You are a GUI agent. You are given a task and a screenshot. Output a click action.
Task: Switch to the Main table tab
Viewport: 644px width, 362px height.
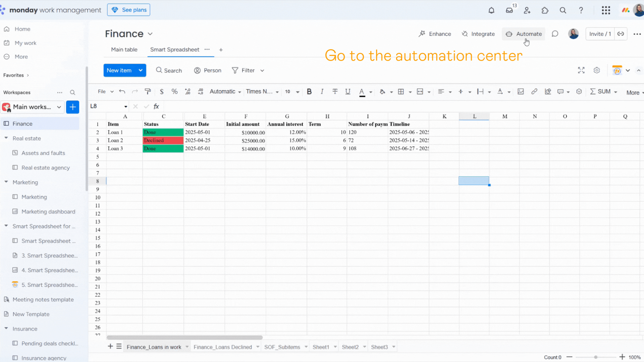[x=124, y=50]
